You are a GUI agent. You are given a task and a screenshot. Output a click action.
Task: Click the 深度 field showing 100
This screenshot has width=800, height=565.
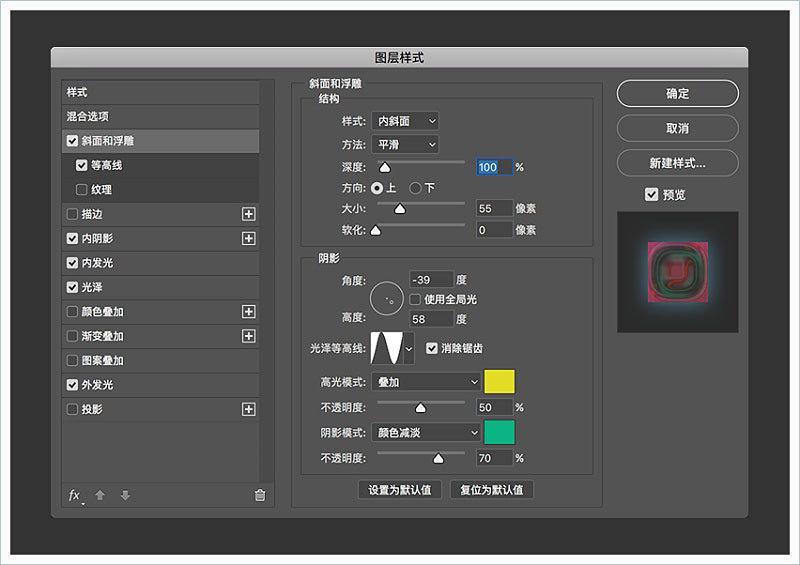click(x=494, y=167)
